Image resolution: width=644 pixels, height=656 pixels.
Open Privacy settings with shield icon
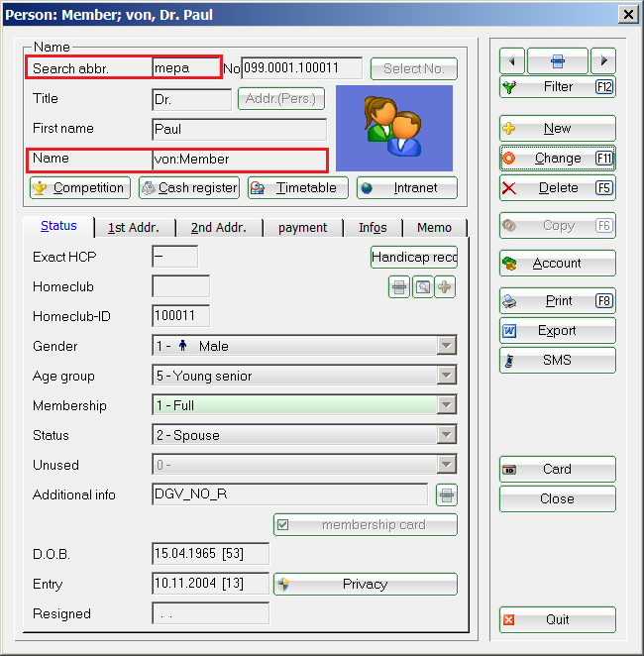coord(366,585)
